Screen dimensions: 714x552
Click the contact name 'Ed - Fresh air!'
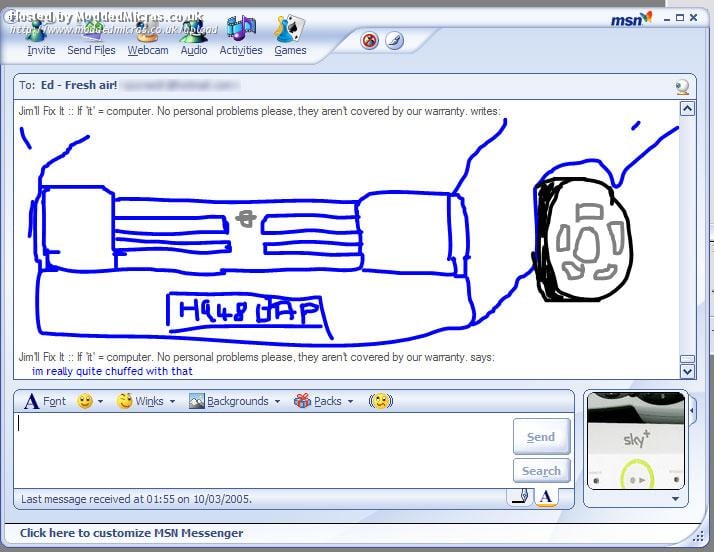(x=79, y=85)
